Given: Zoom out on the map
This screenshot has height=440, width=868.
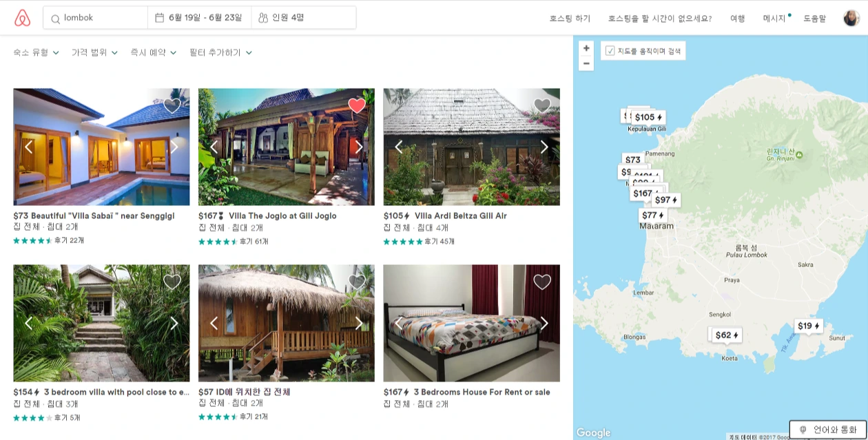Looking at the screenshot, I should pos(586,63).
